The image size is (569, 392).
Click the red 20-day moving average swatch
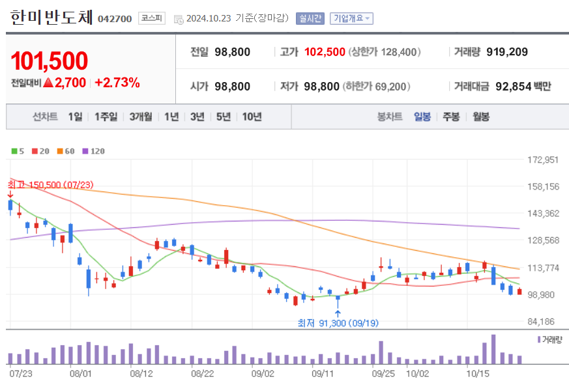[35, 151]
